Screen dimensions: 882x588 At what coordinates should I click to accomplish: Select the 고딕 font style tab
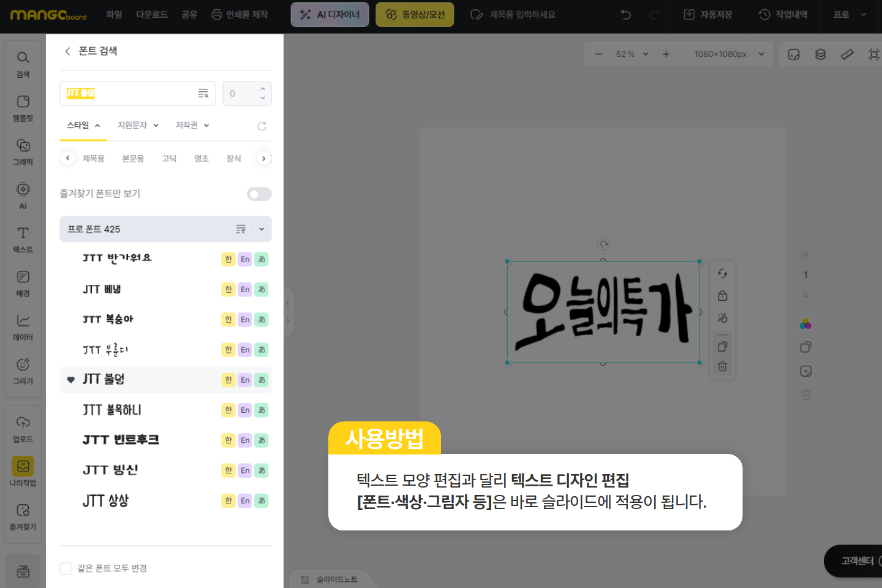169,159
